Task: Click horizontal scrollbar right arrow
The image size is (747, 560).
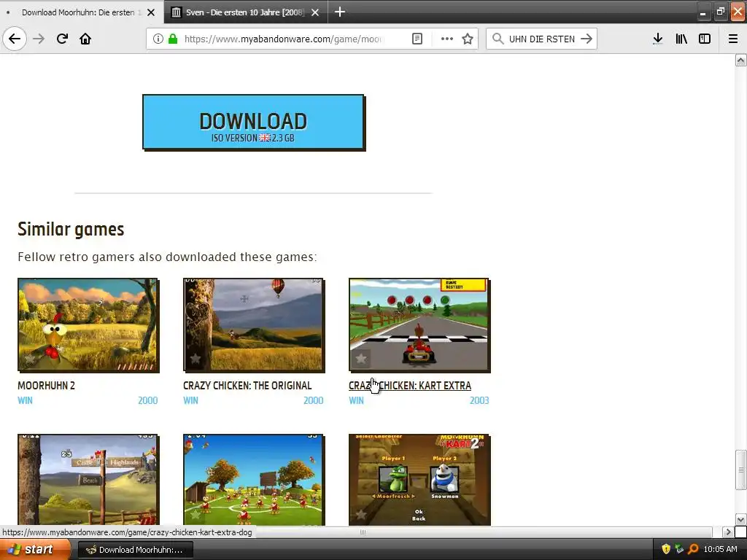Action: pyautogui.click(x=728, y=532)
